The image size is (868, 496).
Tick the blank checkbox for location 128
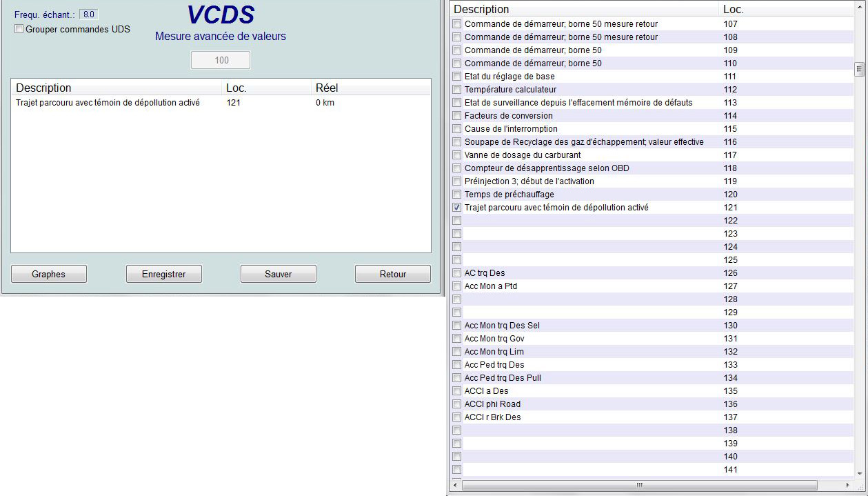[456, 299]
